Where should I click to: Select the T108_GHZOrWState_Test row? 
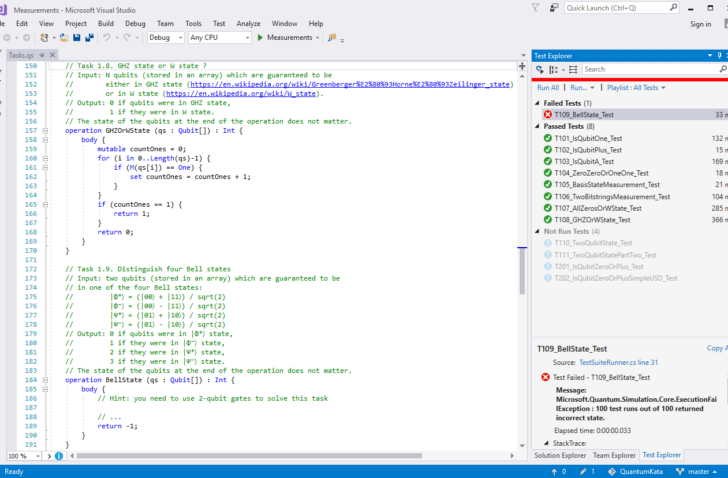630,220
